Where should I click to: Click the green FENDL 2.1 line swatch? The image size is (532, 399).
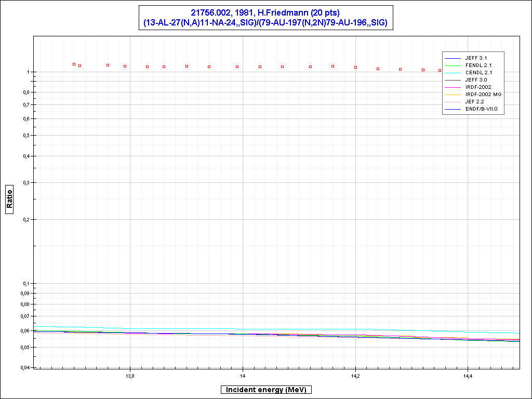(x=454, y=65)
